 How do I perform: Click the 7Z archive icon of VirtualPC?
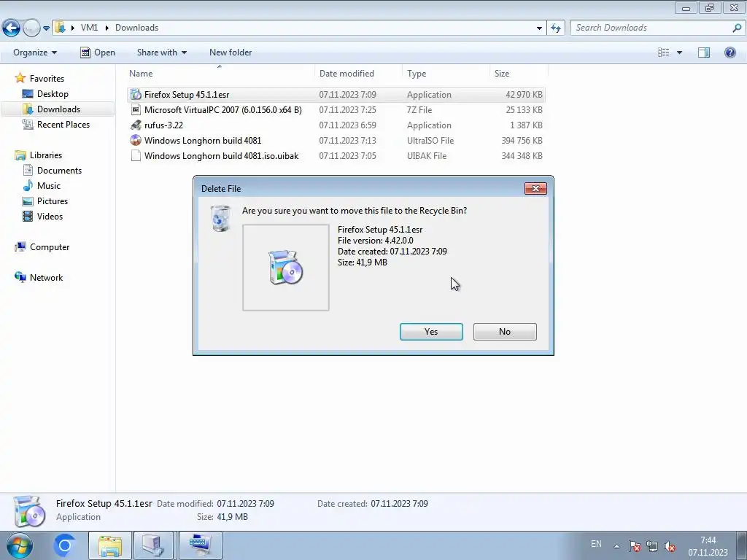(136, 110)
